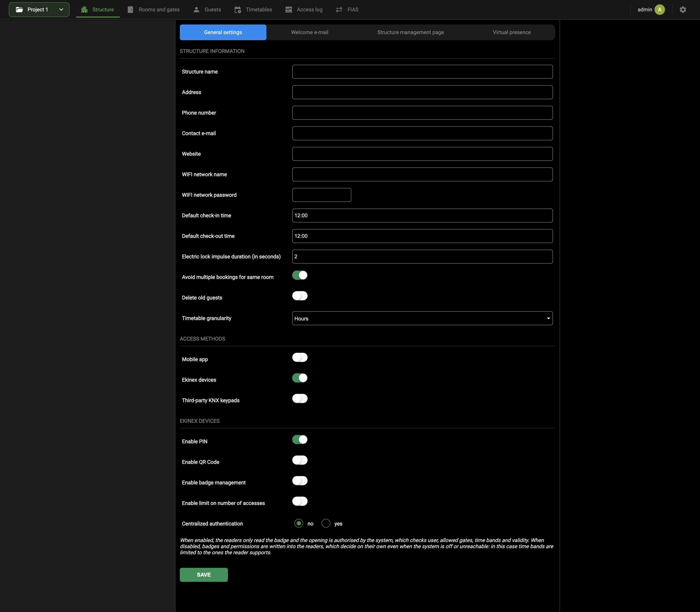This screenshot has width=700, height=612.
Task: Select 'no' for Centralized authentication
Action: point(299,523)
